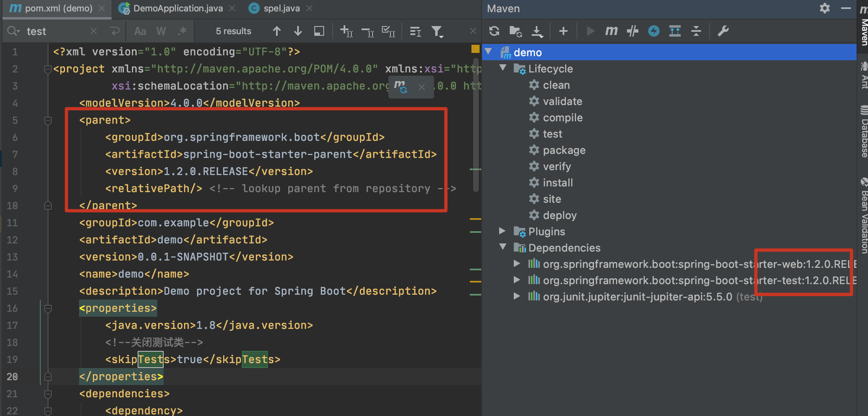Go to next search occurrence
This screenshot has height=416, width=868.
point(298,31)
